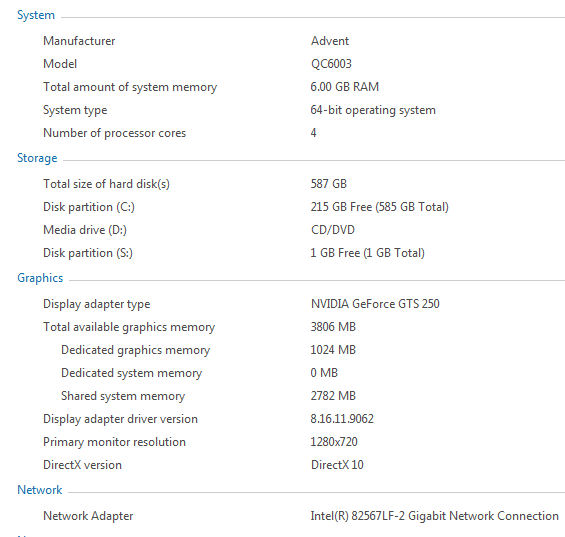The image size is (565, 537).
Task: Click the Network Adapter label
Action: tap(88, 516)
